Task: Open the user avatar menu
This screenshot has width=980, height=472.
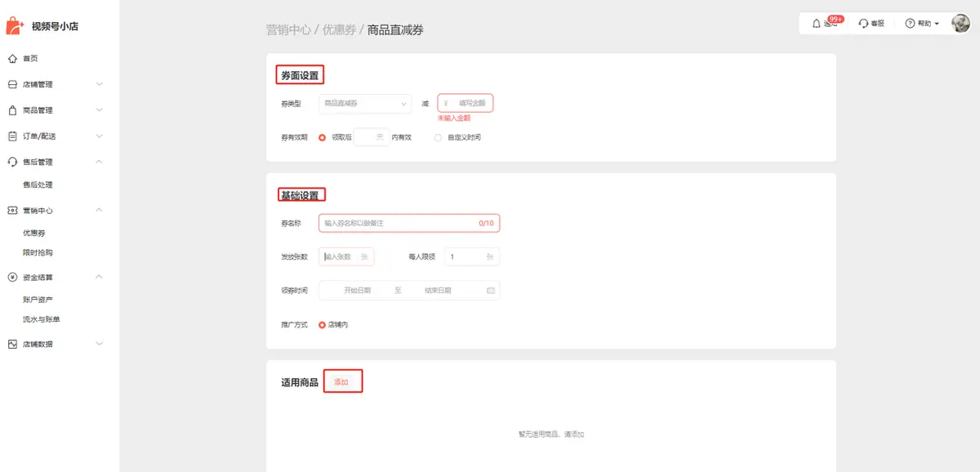Action: coord(960,24)
